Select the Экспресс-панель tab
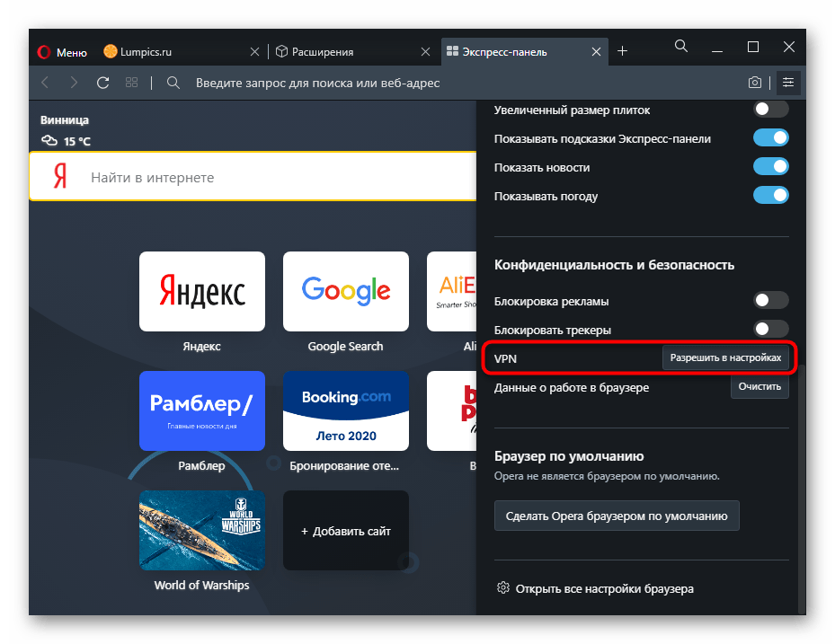This screenshot has height=644, width=835. tap(524, 51)
